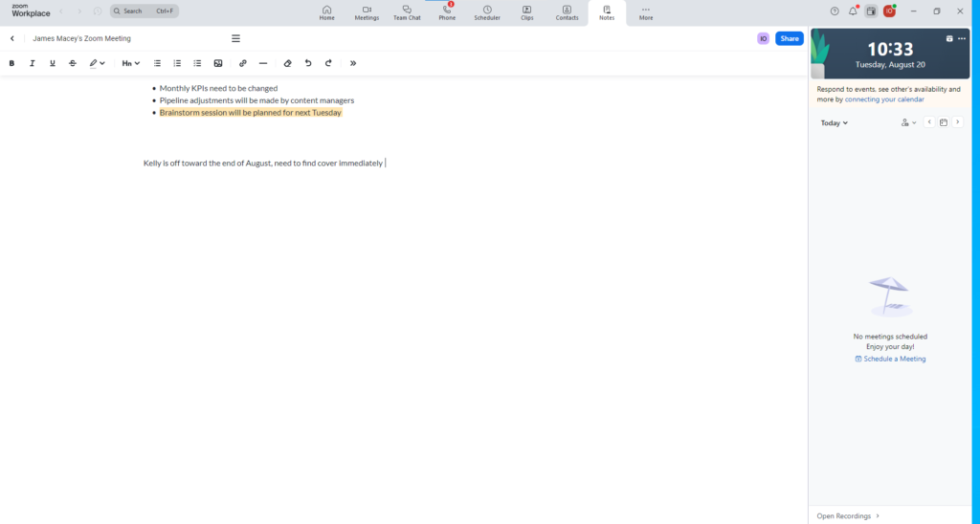Switch to the Team Chat tab
Image resolution: width=980 pixels, height=524 pixels.
(x=407, y=12)
